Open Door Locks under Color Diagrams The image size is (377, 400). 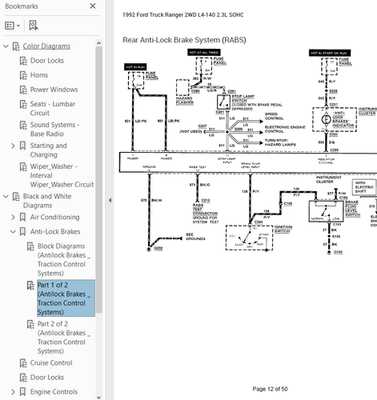47,61
